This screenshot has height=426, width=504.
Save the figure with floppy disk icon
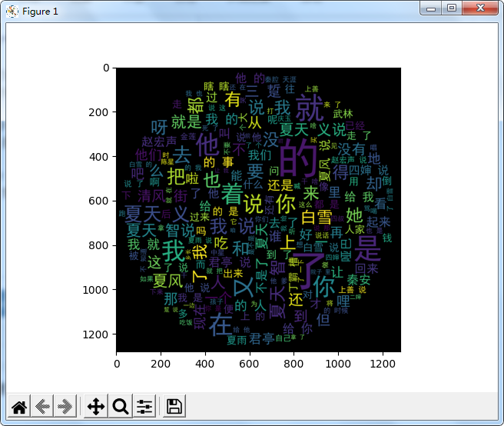click(174, 407)
